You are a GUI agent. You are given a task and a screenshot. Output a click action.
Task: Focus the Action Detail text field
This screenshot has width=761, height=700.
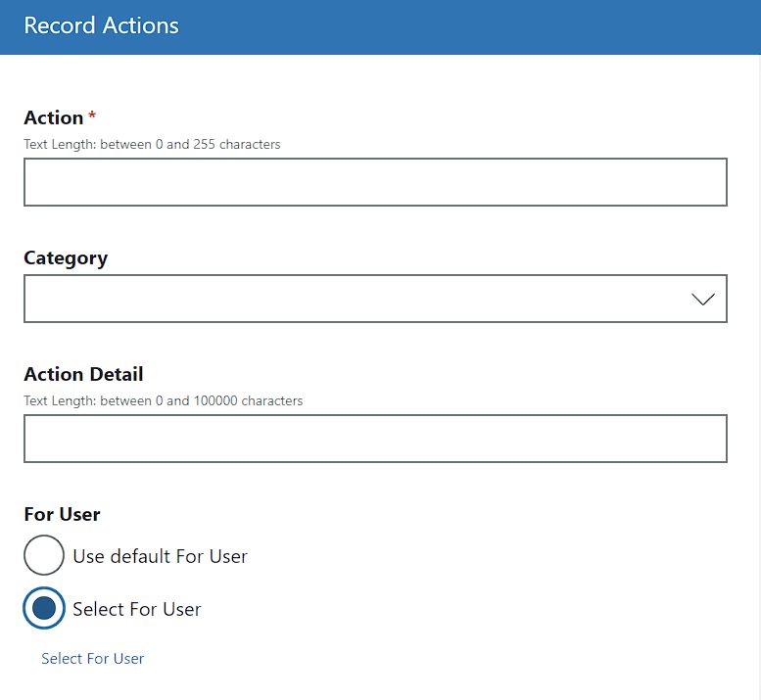tap(375, 439)
